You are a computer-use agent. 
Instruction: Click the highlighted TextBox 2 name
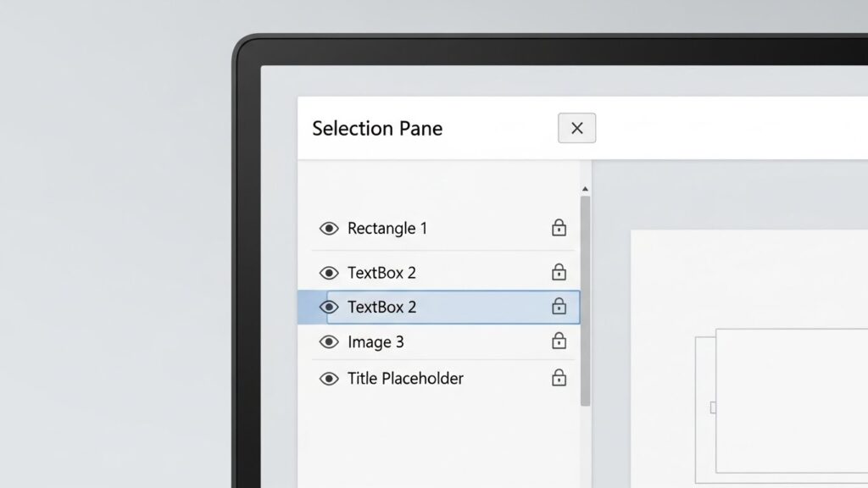(381, 307)
